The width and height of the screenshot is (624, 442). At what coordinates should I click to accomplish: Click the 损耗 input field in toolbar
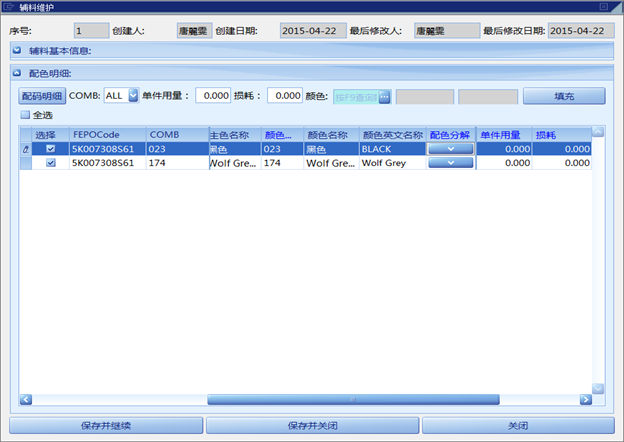coord(285,96)
